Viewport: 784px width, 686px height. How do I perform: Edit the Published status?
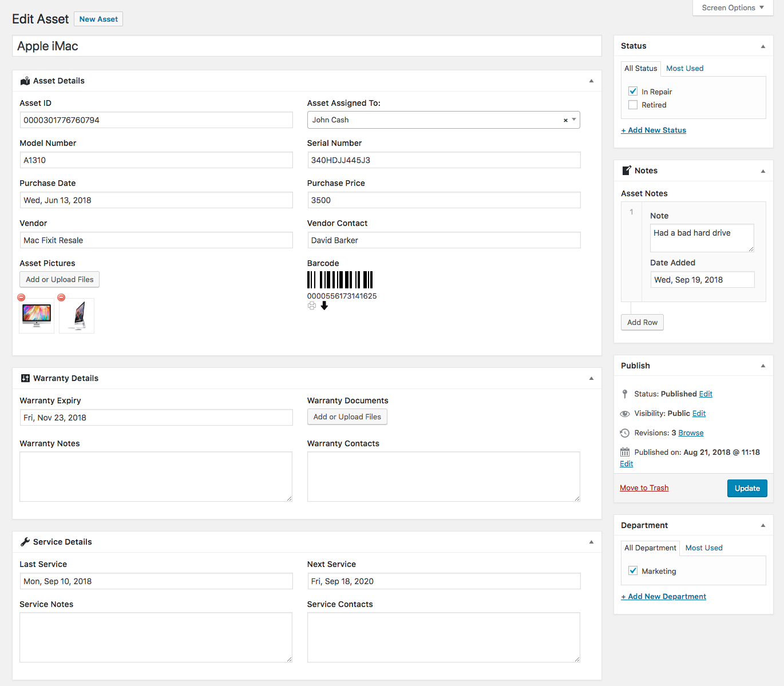click(x=706, y=394)
